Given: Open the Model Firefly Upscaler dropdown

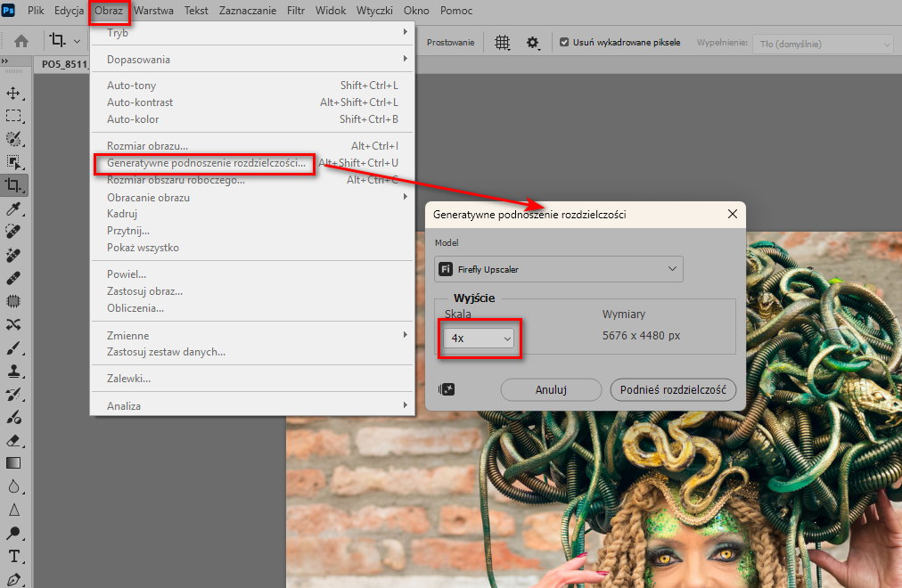Looking at the screenshot, I should [559, 269].
